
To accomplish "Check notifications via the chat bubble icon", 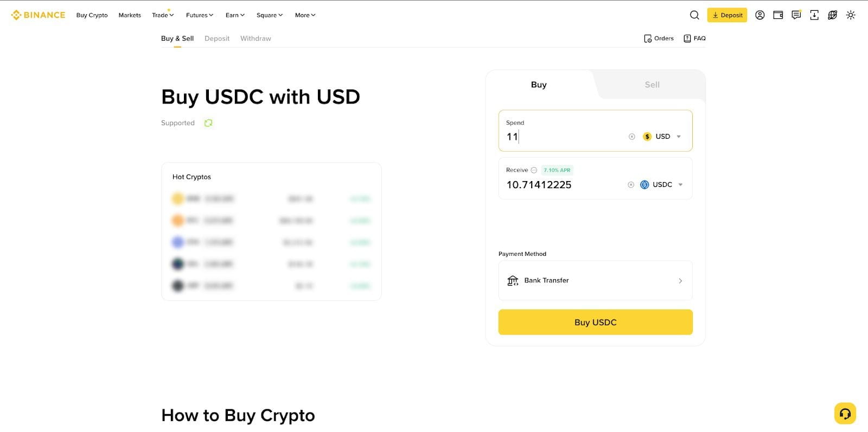I will pos(796,15).
